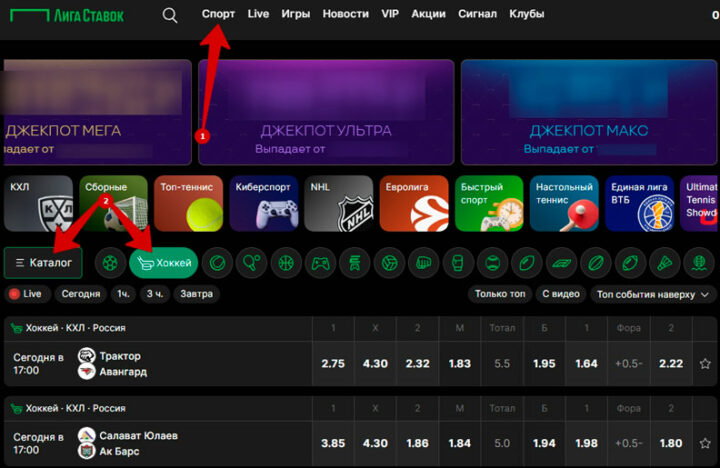
Task: Select the football sport filter icon
Action: [110, 263]
